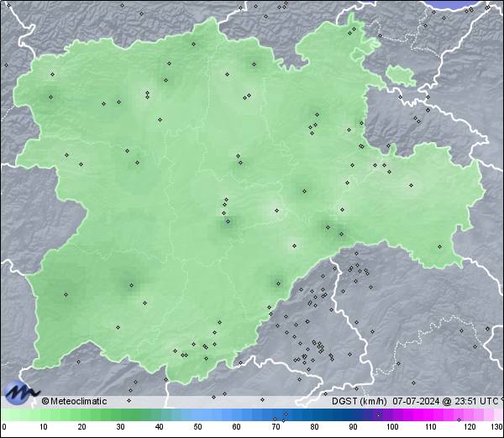The width and height of the screenshot is (504, 438).
Task: Open the ©Meteoclimatic copyright link
Action: tap(74, 401)
